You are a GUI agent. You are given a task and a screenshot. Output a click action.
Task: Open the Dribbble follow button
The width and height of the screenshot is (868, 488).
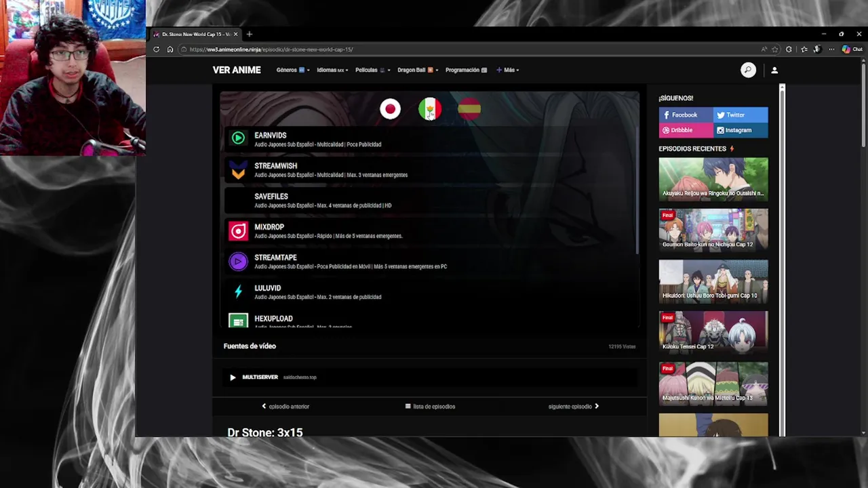coord(686,130)
